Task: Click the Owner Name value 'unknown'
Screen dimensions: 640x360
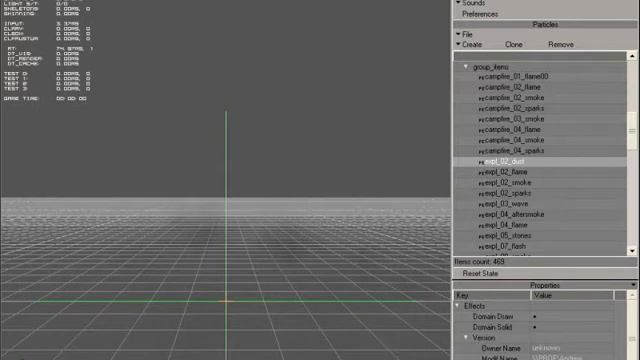Action: pyautogui.click(x=546, y=348)
